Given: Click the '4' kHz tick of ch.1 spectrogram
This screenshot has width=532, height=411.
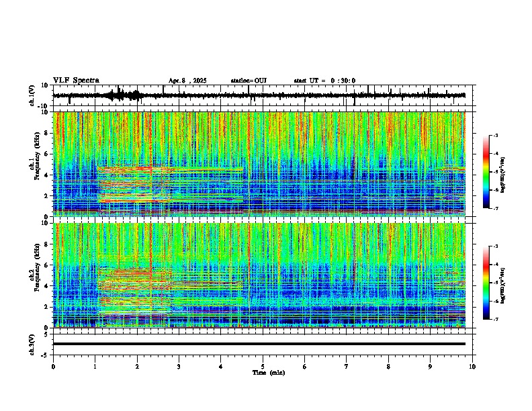Looking at the screenshot, I should (47, 175).
